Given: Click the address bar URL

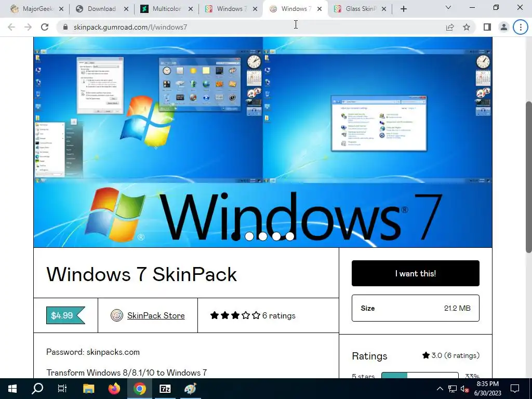Looking at the screenshot, I should pos(130,27).
